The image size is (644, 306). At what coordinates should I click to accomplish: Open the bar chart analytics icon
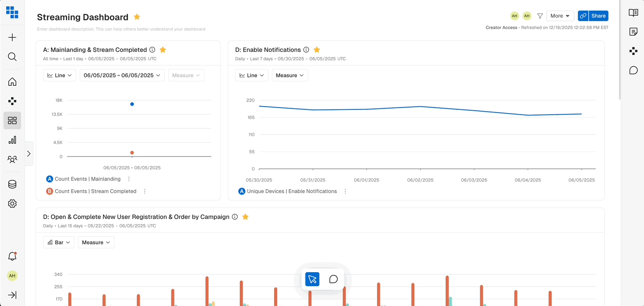pos(12,140)
